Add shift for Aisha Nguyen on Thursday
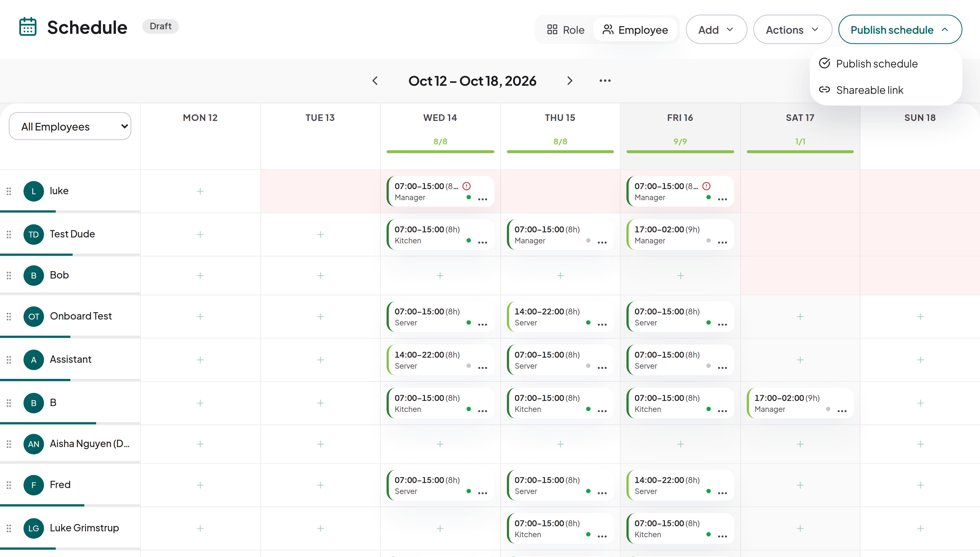The image size is (980, 557). point(560,444)
